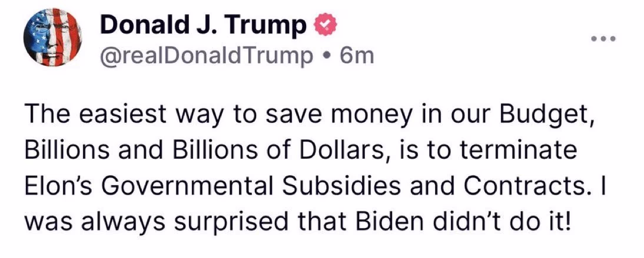
Task: Click the word "Budget" in the post
Action: pos(542,114)
